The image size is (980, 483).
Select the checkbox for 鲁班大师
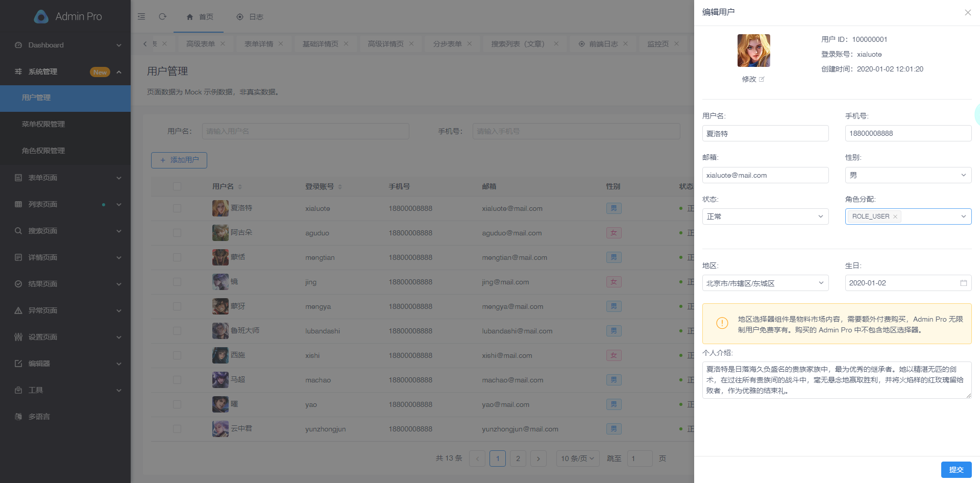pos(177,330)
